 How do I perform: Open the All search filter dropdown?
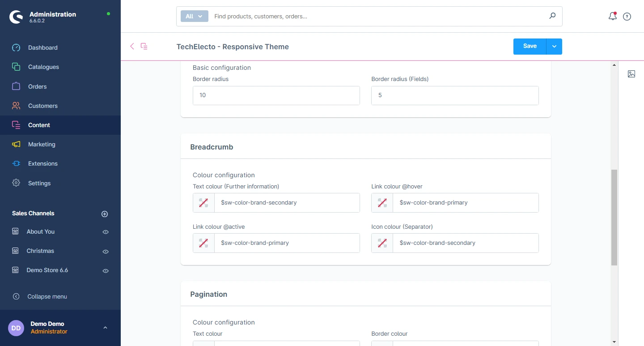tap(194, 16)
